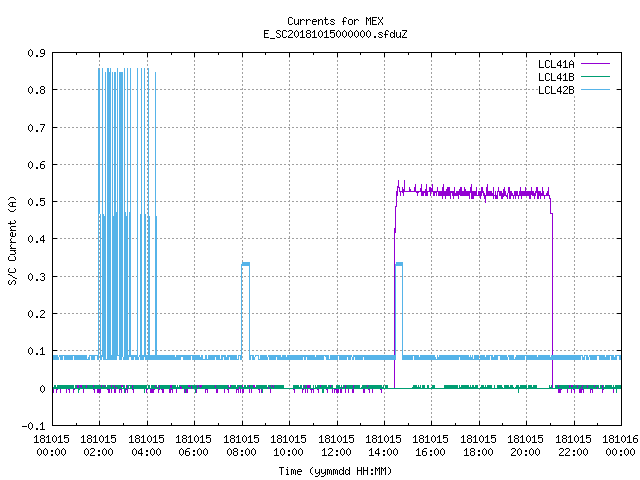
Task: Click the 181015 22:00 x-axis tick label
Action: click(x=573, y=445)
